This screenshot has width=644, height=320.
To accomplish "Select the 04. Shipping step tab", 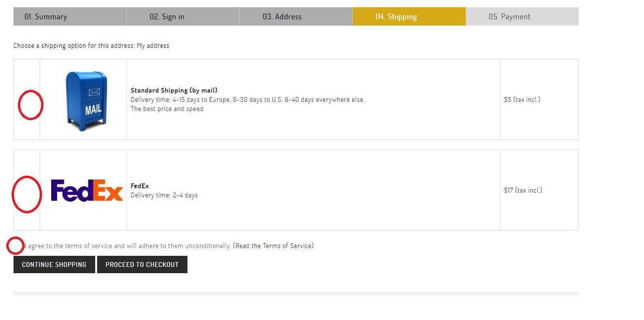I will coord(409,16).
